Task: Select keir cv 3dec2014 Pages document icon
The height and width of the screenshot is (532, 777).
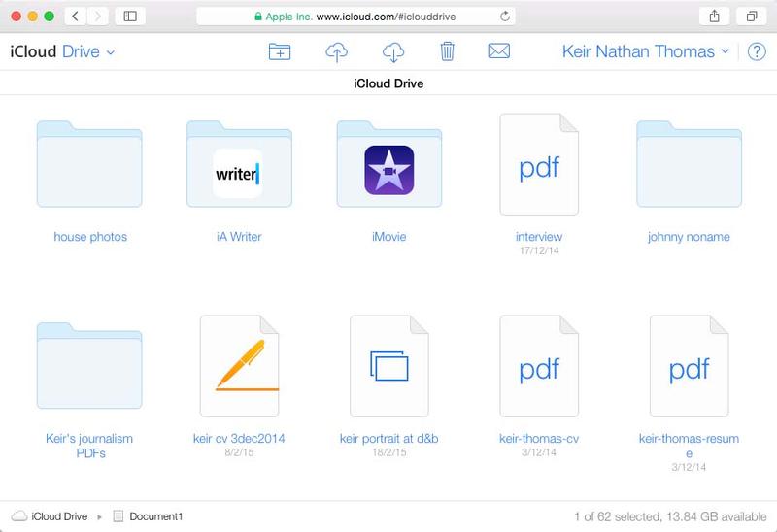Action: pyautogui.click(x=239, y=366)
